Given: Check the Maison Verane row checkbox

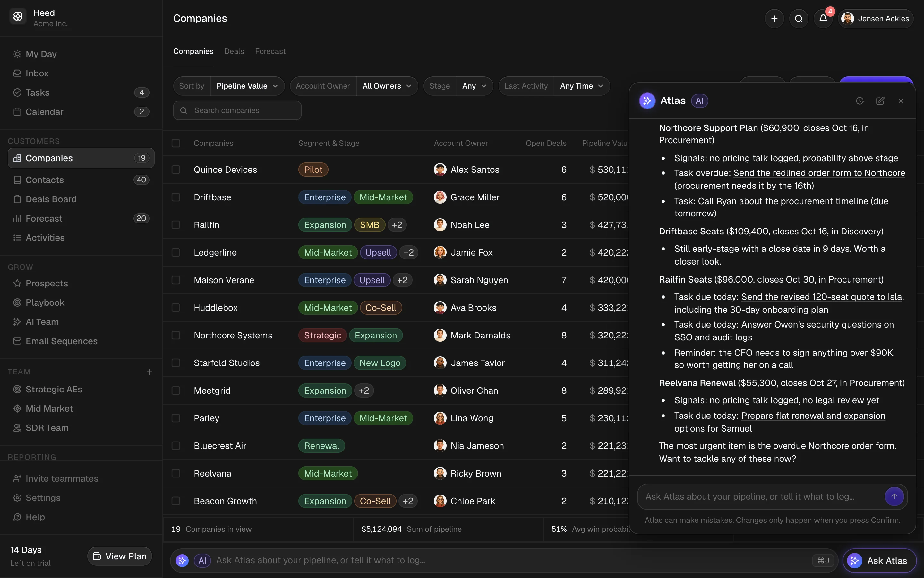Looking at the screenshot, I should click(x=175, y=280).
